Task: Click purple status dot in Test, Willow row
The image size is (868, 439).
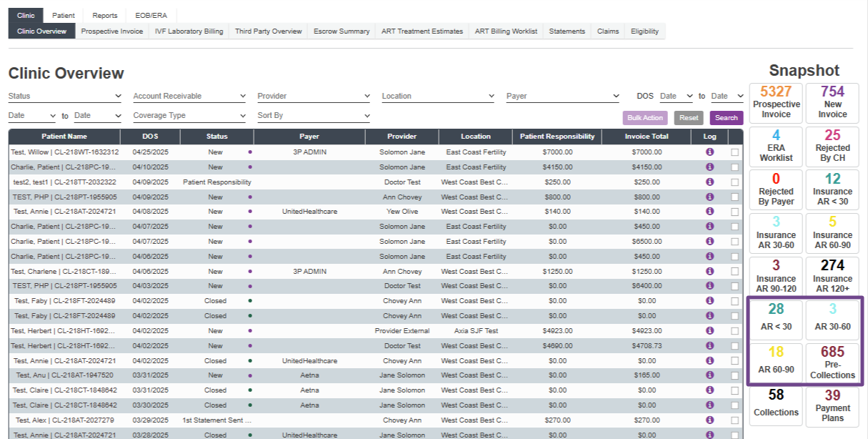Action: coord(250,152)
